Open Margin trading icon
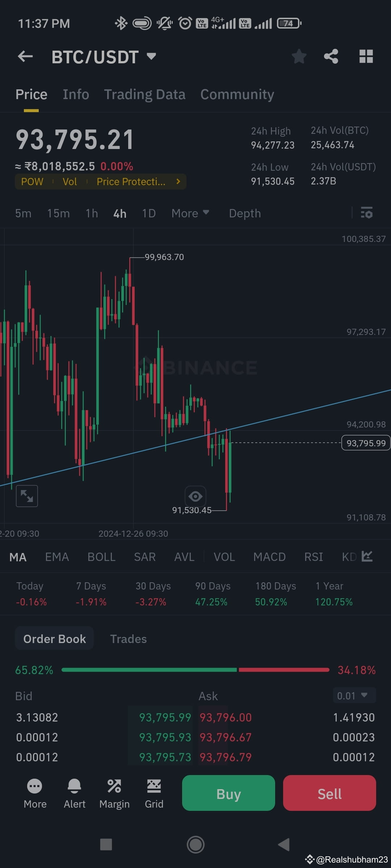Image resolution: width=391 pixels, height=868 pixels. [x=114, y=793]
